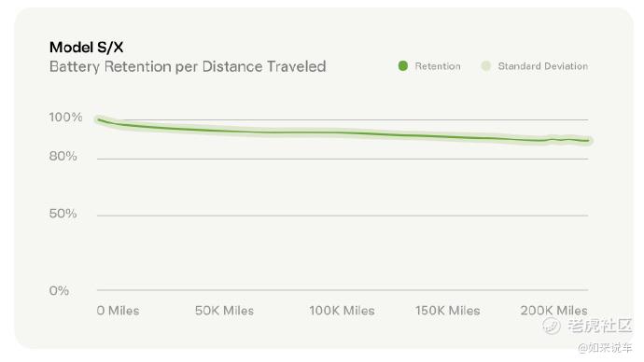Click the Battery Retention per Distance Traveled subtitle
Viewport: 644px width, 362px height.
(188, 66)
